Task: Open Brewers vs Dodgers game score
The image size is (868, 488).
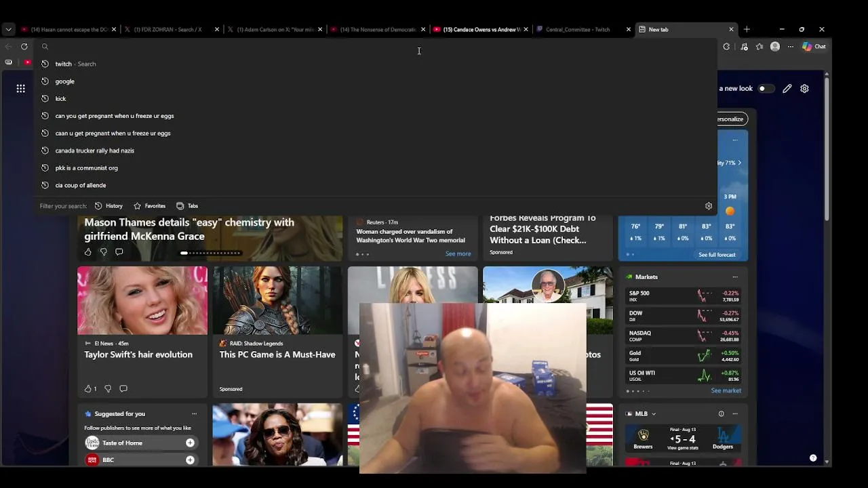Action: coord(682,438)
